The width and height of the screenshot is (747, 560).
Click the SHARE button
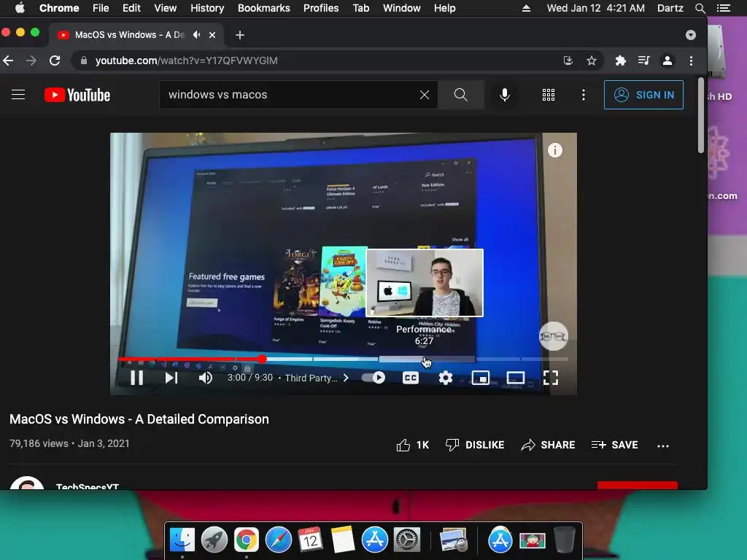click(548, 445)
